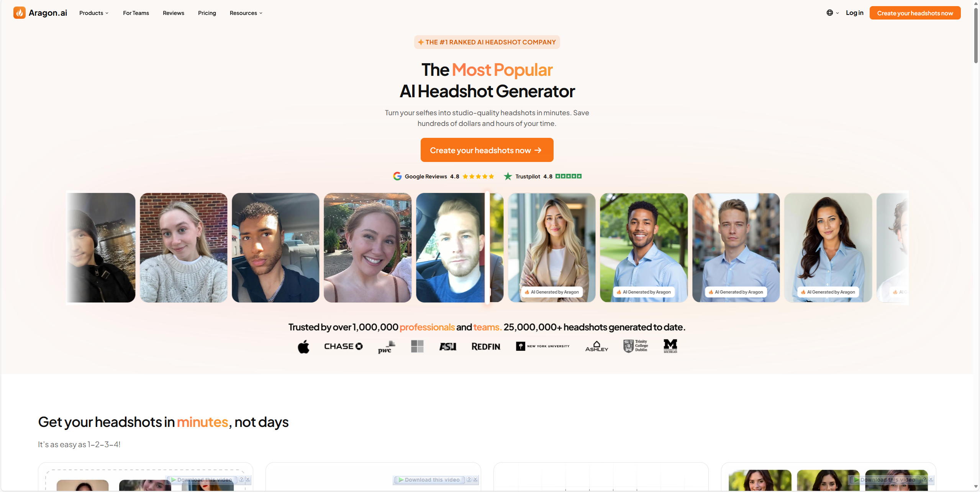Viewport: 980px width, 492px height.
Task: Click the large hero Create your headshots now button
Action: pyautogui.click(x=487, y=150)
